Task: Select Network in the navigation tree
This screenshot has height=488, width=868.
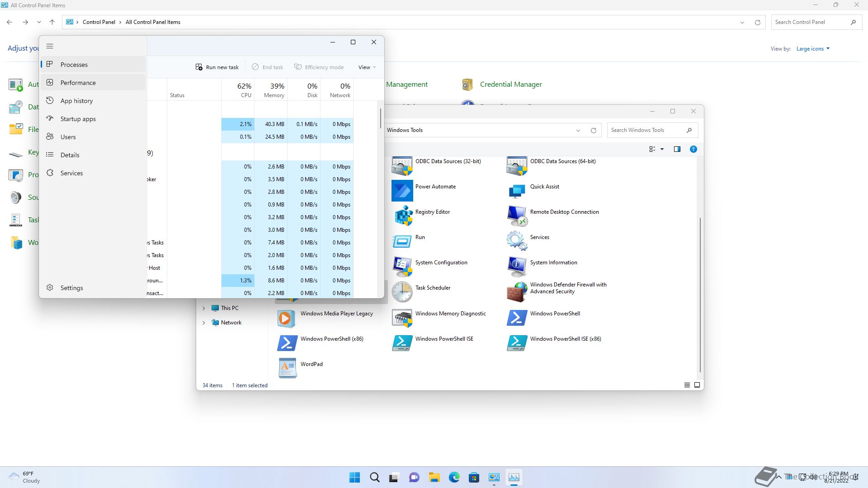Action: [231, 323]
